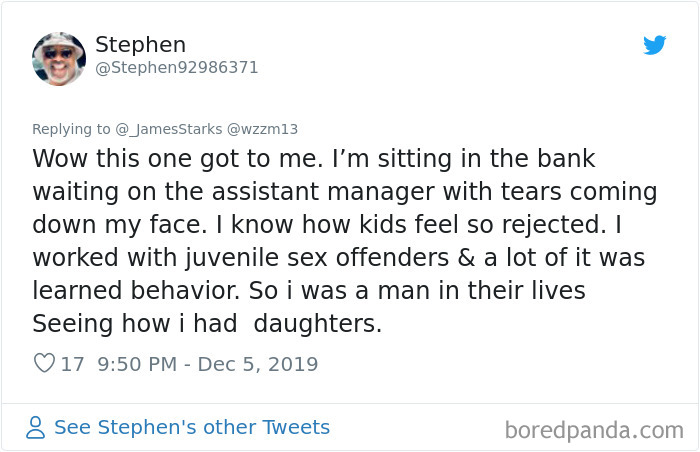Open Stephen's profile photo
The image size is (700, 452).
tap(58, 58)
